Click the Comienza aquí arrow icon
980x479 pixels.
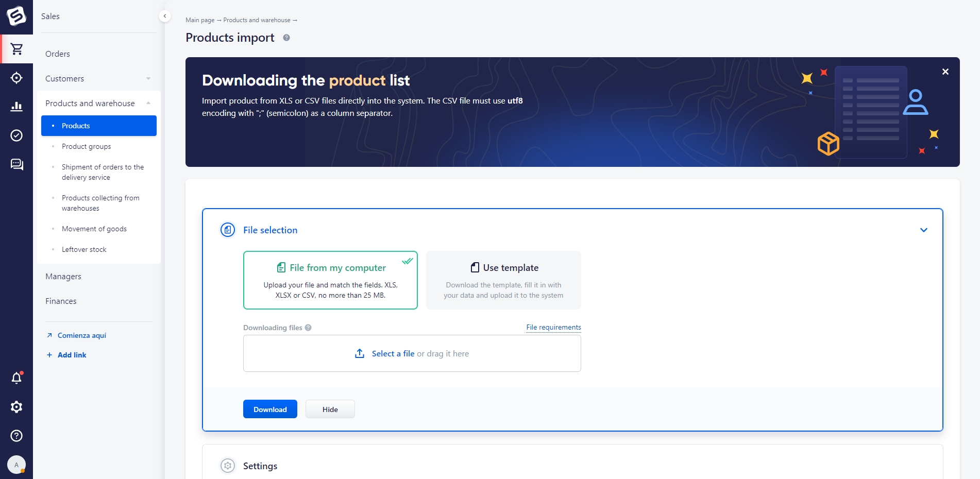click(x=49, y=335)
